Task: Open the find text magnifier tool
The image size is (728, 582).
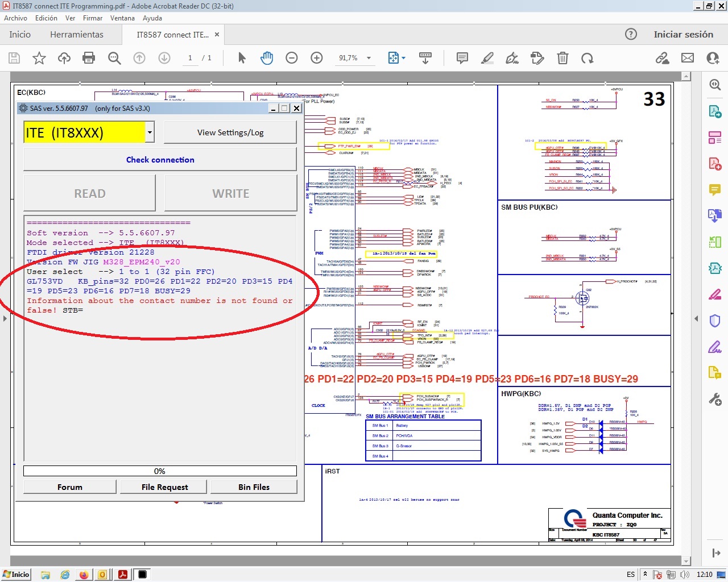Action: 114,58
